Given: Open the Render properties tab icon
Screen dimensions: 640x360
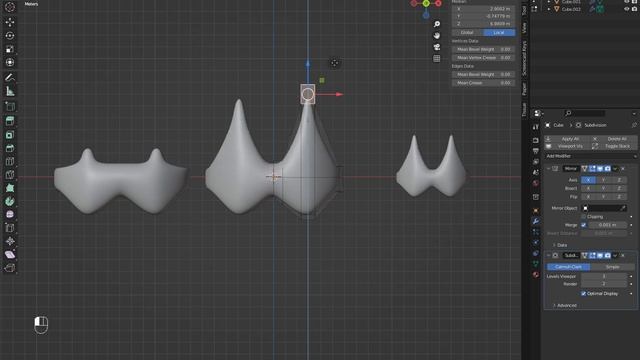Looking at the screenshot, I should pyautogui.click(x=536, y=140).
